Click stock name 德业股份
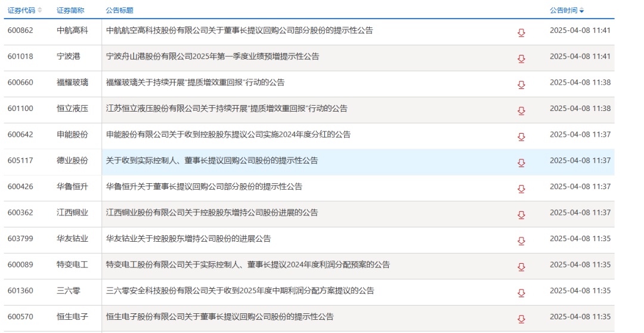This screenshot has width=644, height=333. (x=72, y=161)
